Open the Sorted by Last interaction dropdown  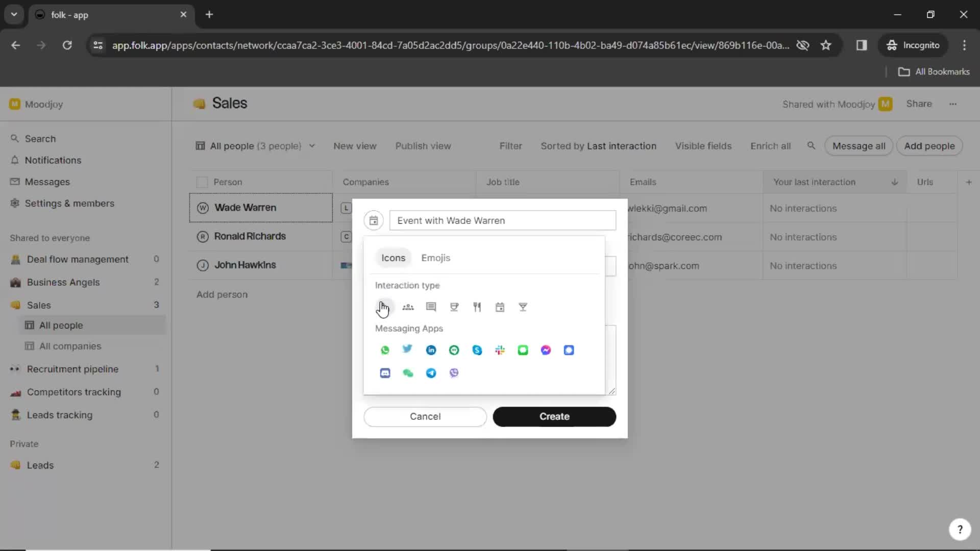point(598,146)
